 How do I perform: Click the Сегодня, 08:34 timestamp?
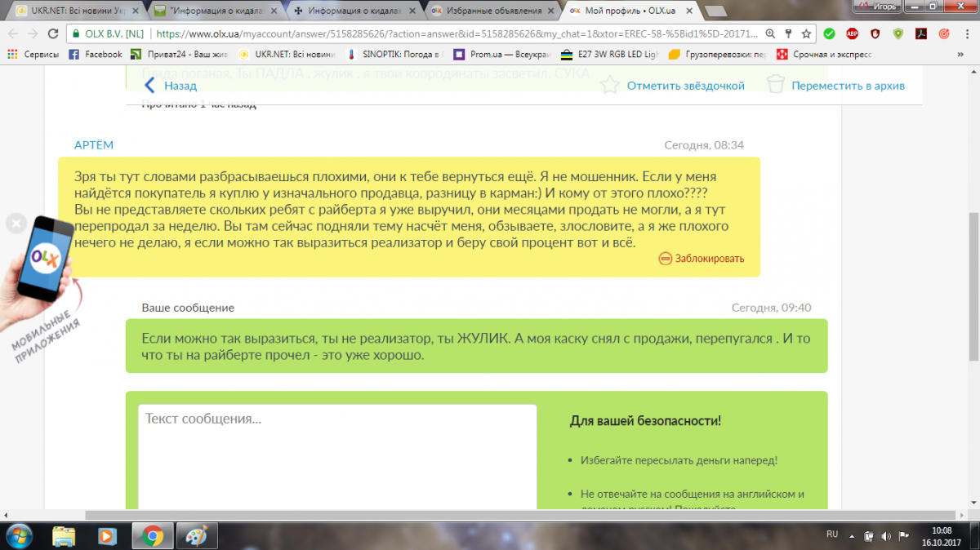(x=704, y=145)
